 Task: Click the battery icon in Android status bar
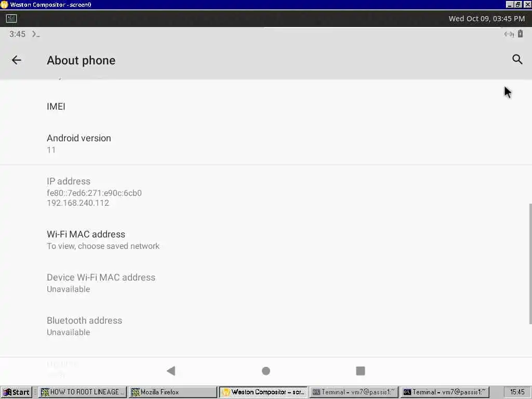[x=521, y=34]
